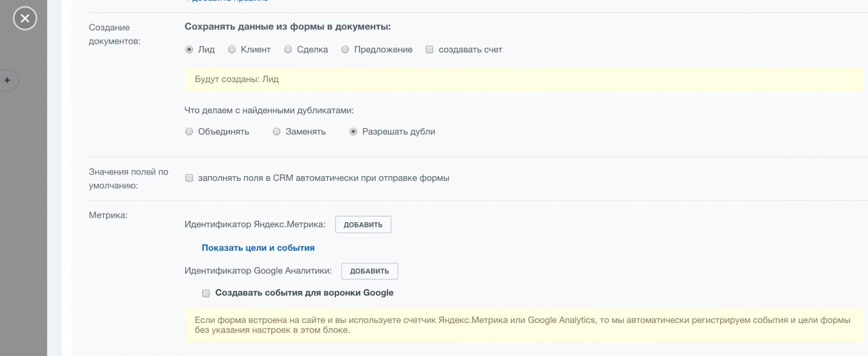The height and width of the screenshot is (356, 868).
Task: Click ДОБАВИТЬ next to Google Аналитики identifier
Action: pos(369,271)
